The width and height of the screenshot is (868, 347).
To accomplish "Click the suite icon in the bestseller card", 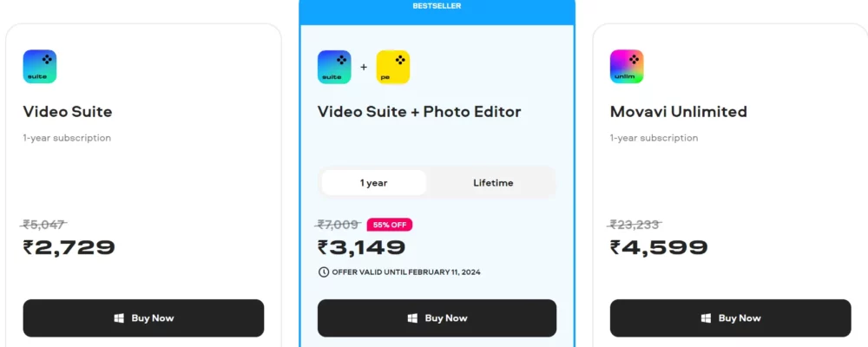I will 334,67.
